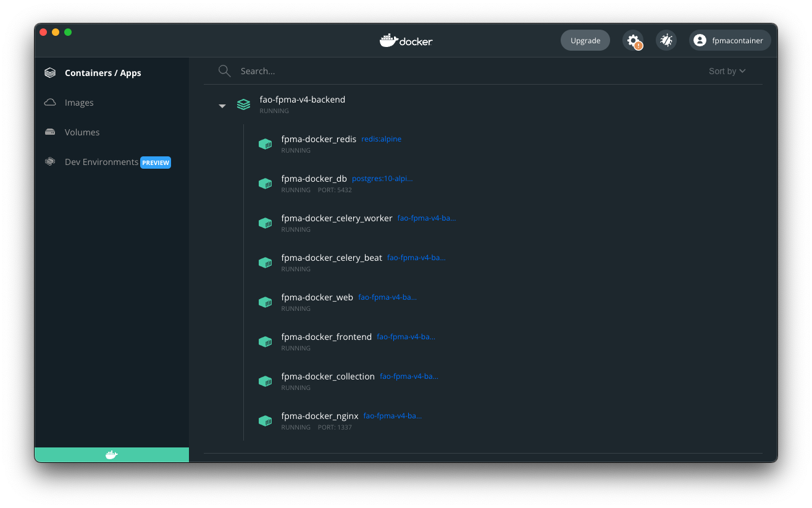This screenshot has height=508, width=812.
Task: Click the fpma-docker_nginx container icon
Action: click(x=266, y=421)
